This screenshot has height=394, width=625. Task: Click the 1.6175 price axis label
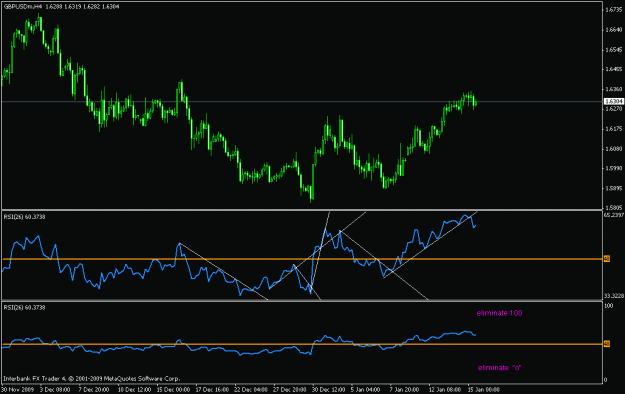pyautogui.click(x=614, y=129)
